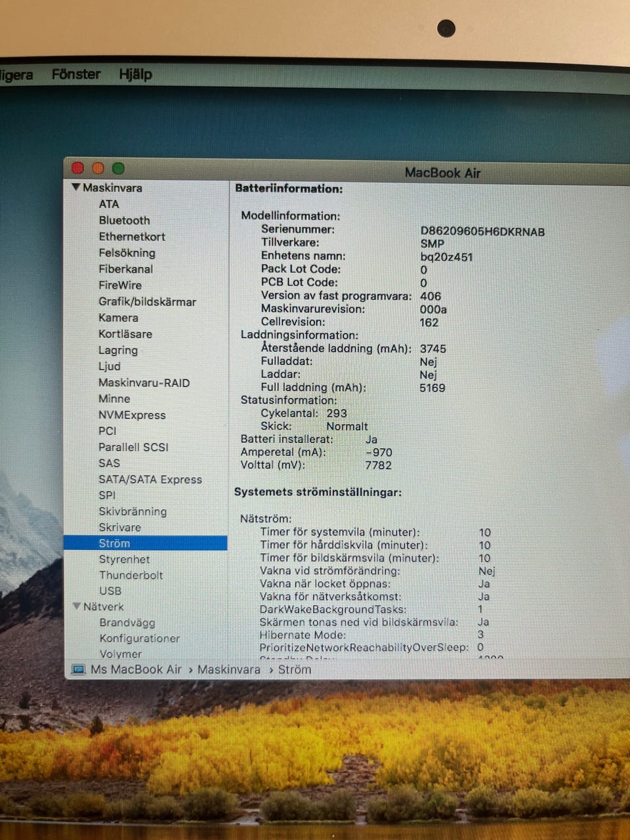
Task: Select ATA in the sidebar
Action: click(109, 204)
